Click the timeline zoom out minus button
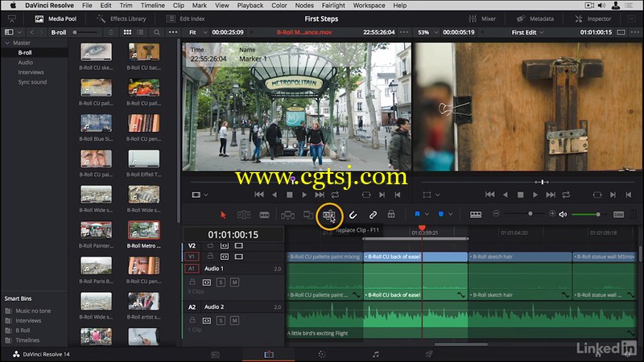 point(496,213)
